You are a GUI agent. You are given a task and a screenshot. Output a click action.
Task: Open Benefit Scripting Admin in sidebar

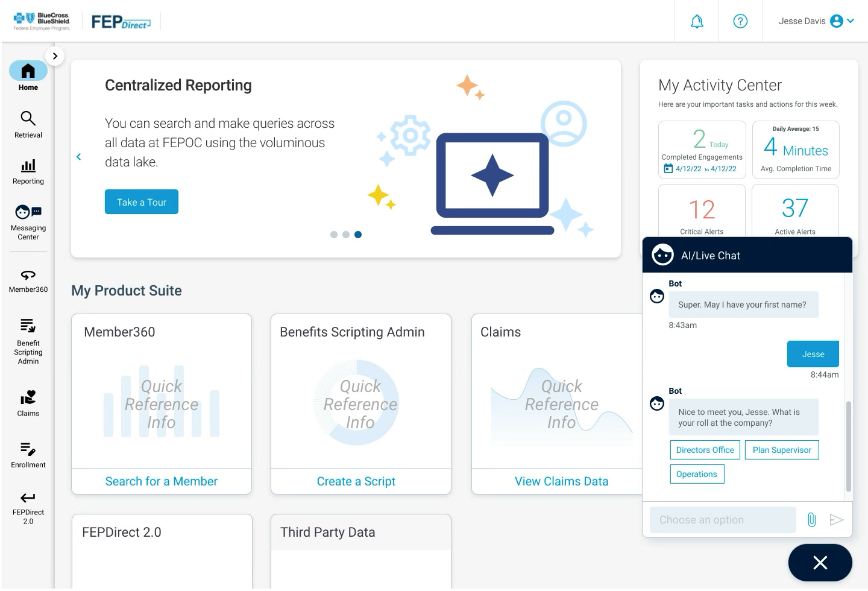click(x=28, y=342)
